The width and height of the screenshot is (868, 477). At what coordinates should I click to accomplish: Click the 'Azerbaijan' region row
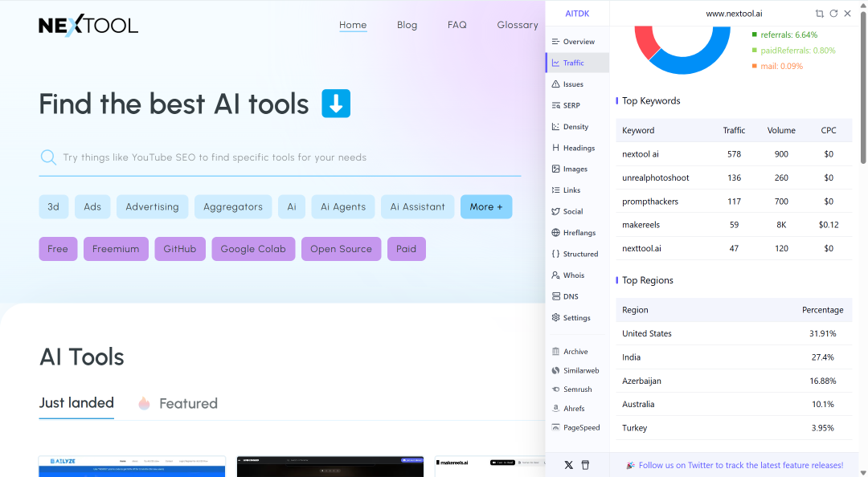734,381
